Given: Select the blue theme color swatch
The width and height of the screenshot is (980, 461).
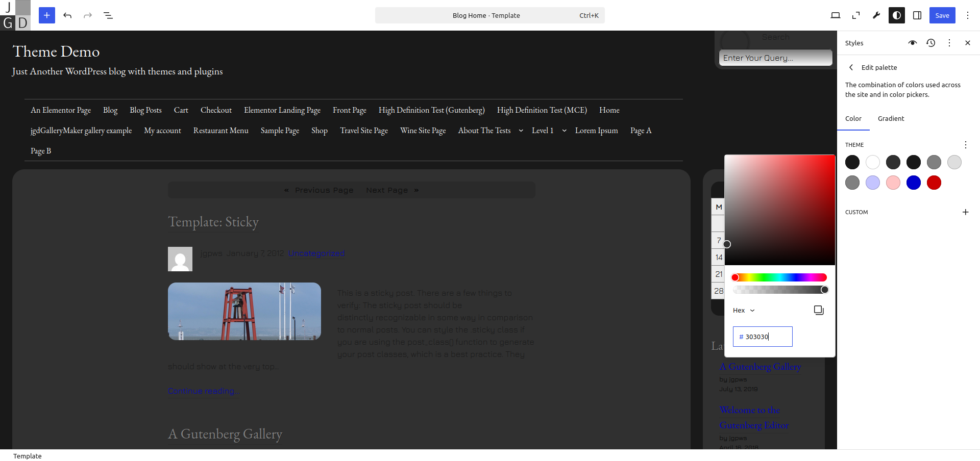Looking at the screenshot, I should (x=914, y=183).
